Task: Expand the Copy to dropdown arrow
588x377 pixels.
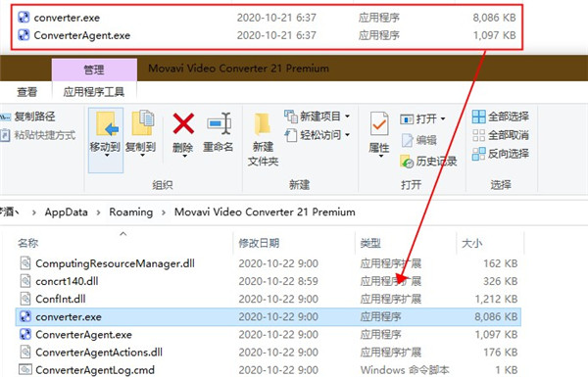Action: pyautogui.click(x=142, y=155)
